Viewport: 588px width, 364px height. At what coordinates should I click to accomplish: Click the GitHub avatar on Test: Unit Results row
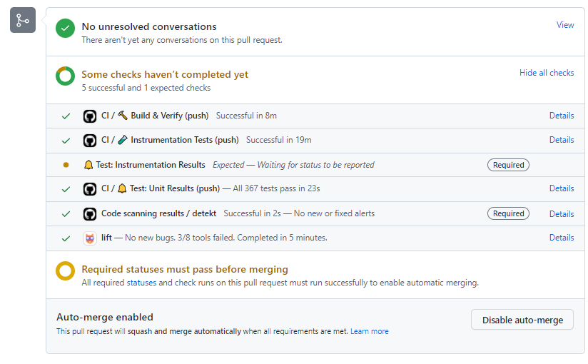coord(90,188)
